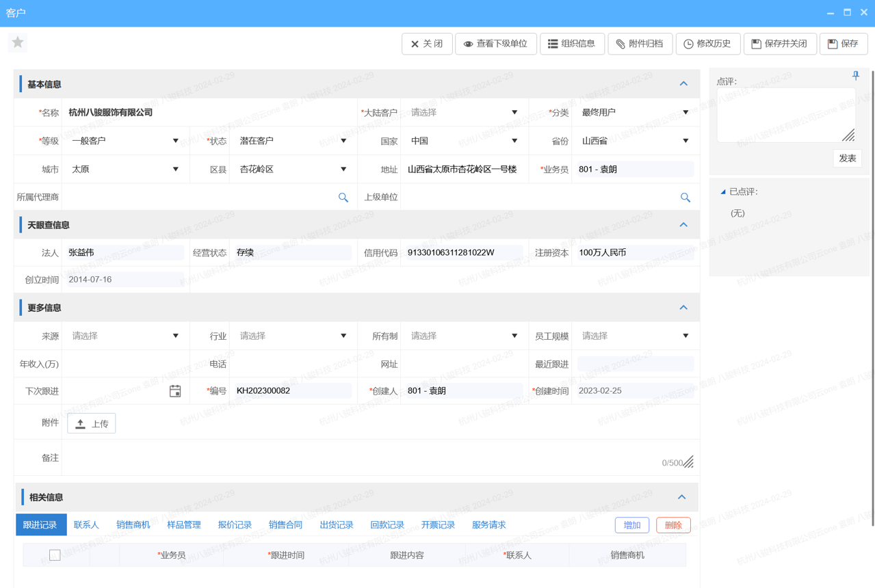Open the 等级 dropdown
The width and height of the screenshot is (875, 588).
pyautogui.click(x=176, y=140)
